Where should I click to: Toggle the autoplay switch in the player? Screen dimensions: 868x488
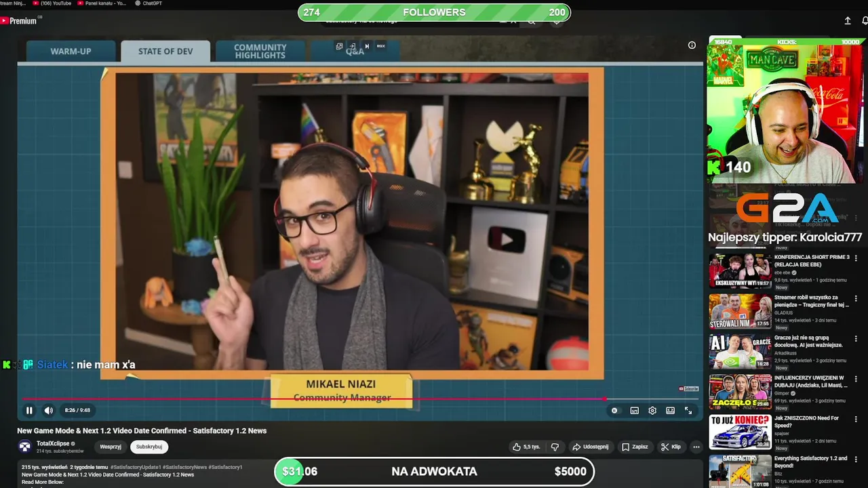tap(614, 410)
